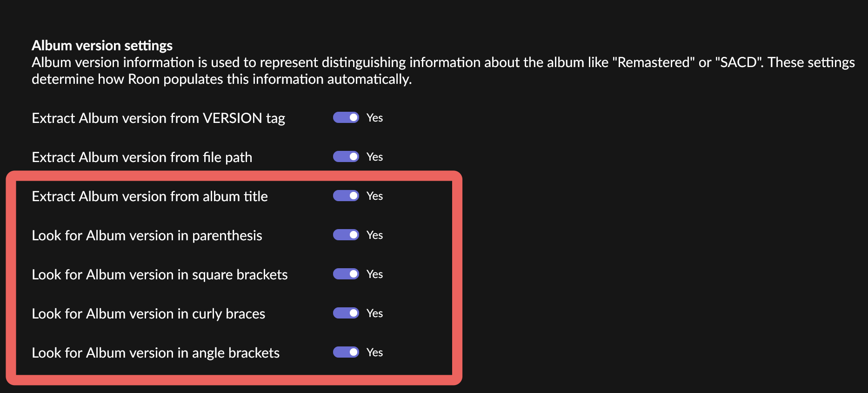868x393 pixels.
Task: Toggle Extract Album version from VERSION tag
Action: click(x=346, y=117)
